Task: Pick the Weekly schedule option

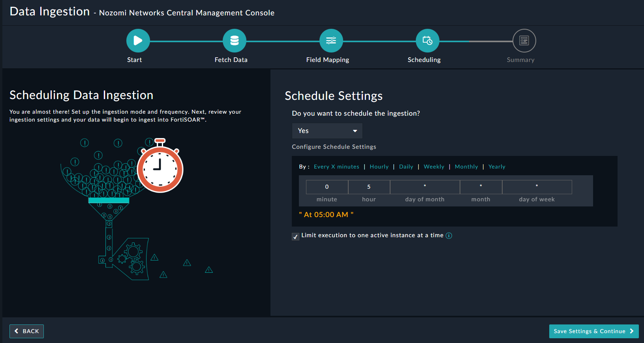Action: (434, 167)
